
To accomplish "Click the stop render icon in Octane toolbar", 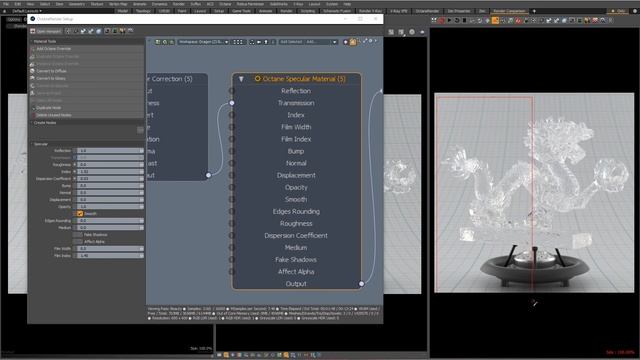I will point(464,20).
